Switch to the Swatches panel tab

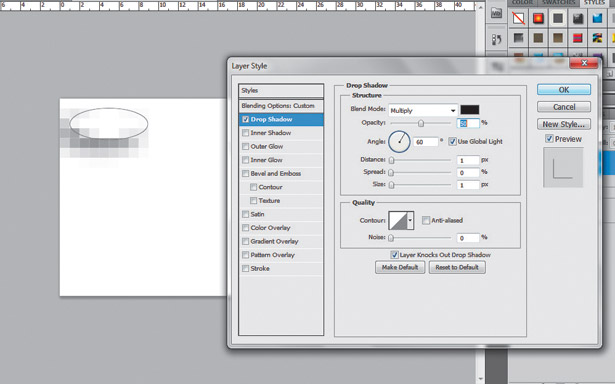pyautogui.click(x=558, y=3)
